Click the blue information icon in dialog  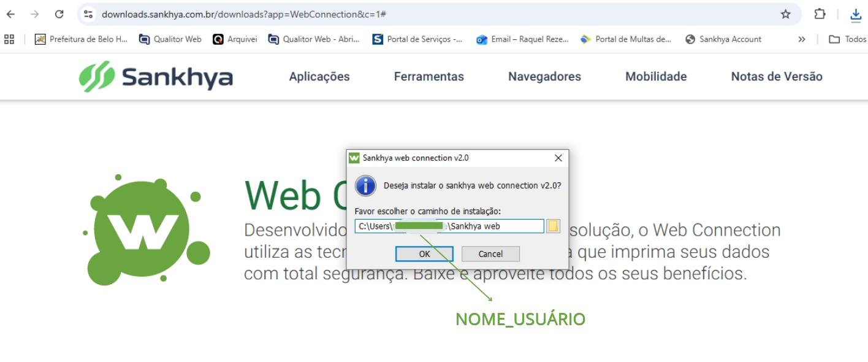[x=366, y=186]
